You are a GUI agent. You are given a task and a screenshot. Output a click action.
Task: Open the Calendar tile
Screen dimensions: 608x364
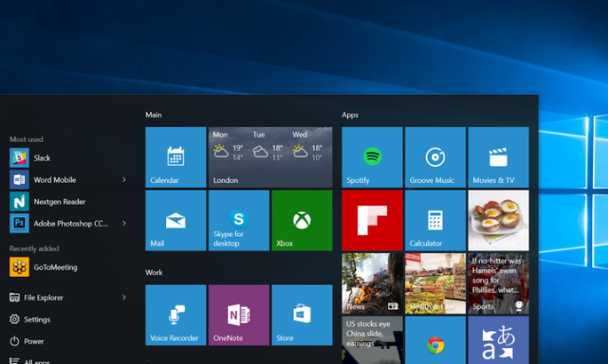[176, 157]
